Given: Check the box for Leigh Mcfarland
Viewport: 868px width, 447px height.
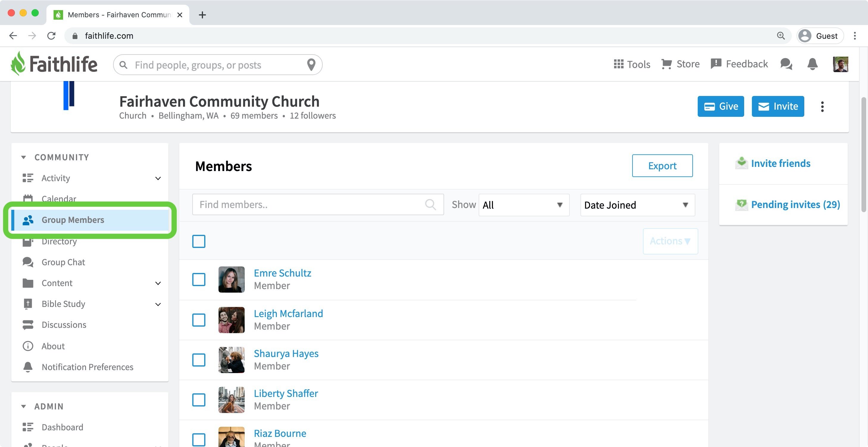Looking at the screenshot, I should click(x=199, y=320).
